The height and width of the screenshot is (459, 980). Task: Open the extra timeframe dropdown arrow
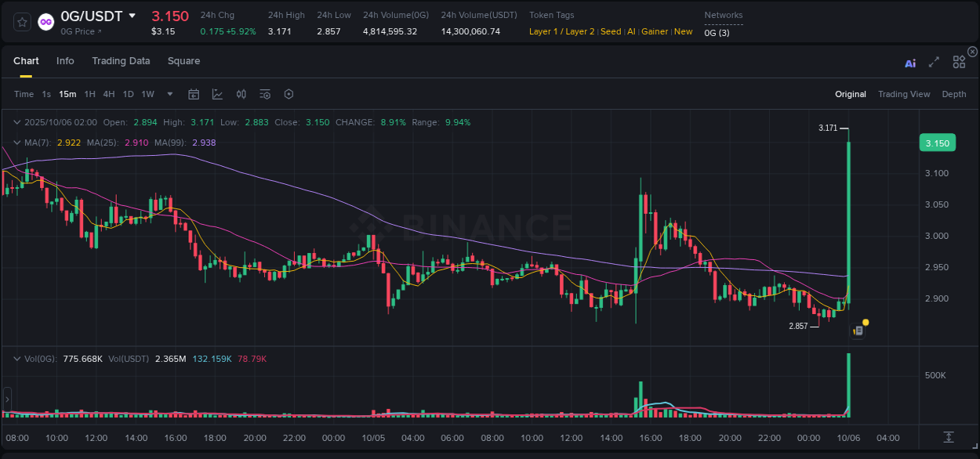(x=169, y=94)
